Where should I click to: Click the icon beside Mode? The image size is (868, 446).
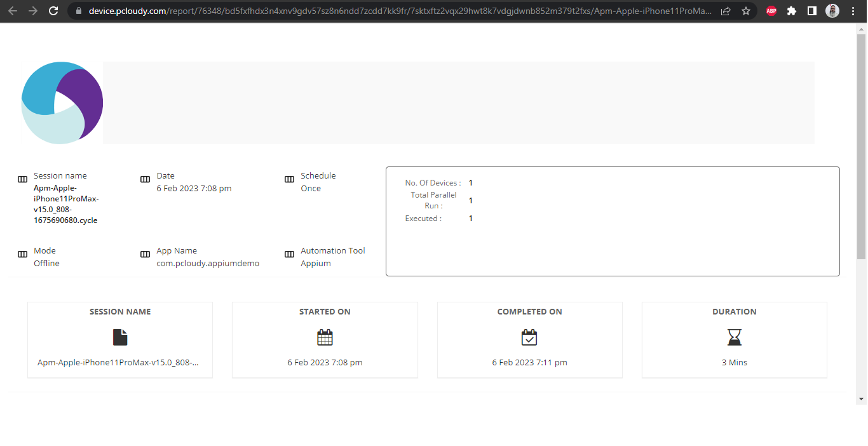[22, 254]
